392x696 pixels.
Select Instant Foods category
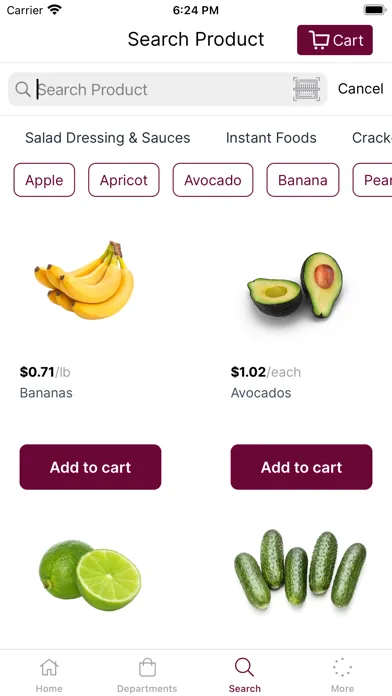271,138
